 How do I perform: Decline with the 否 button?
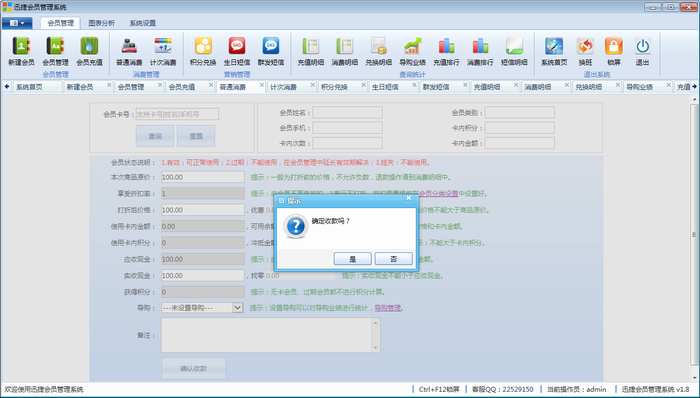[x=393, y=259]
